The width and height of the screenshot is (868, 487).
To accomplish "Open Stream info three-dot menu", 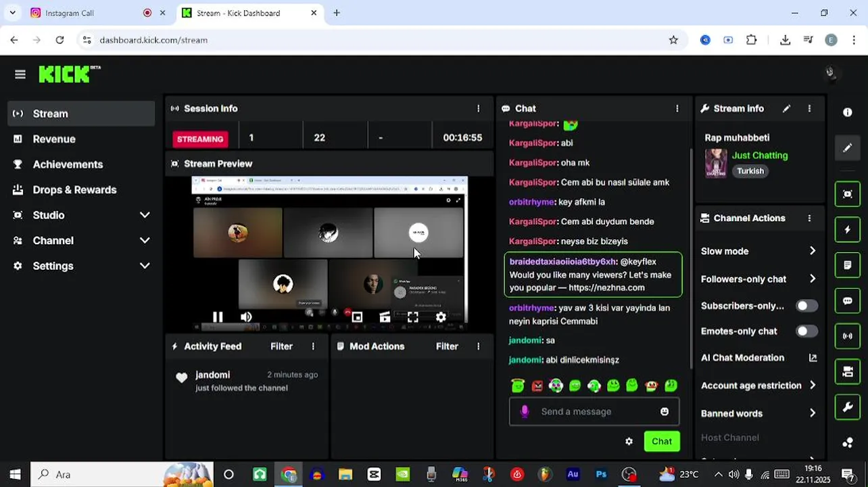I will coord(809,108).
